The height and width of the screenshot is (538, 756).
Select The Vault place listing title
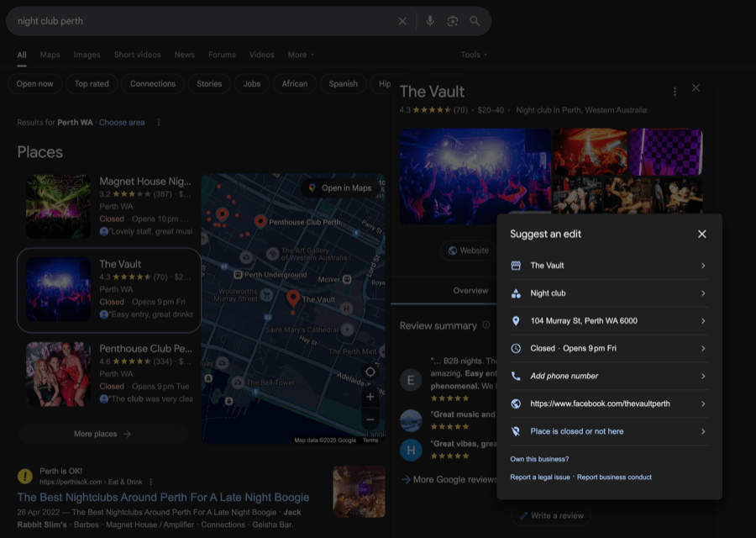pyautogui.click(x=120, y=265)
